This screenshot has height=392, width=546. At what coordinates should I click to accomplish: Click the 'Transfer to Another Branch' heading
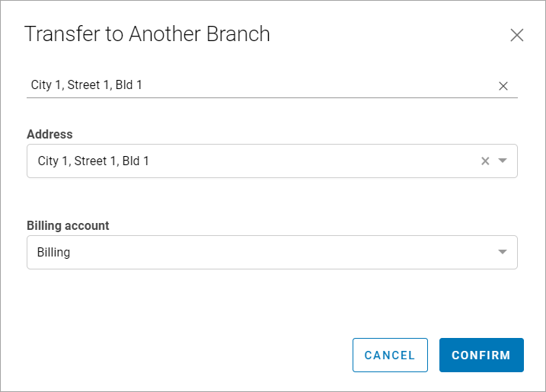[x=147, y=34]
